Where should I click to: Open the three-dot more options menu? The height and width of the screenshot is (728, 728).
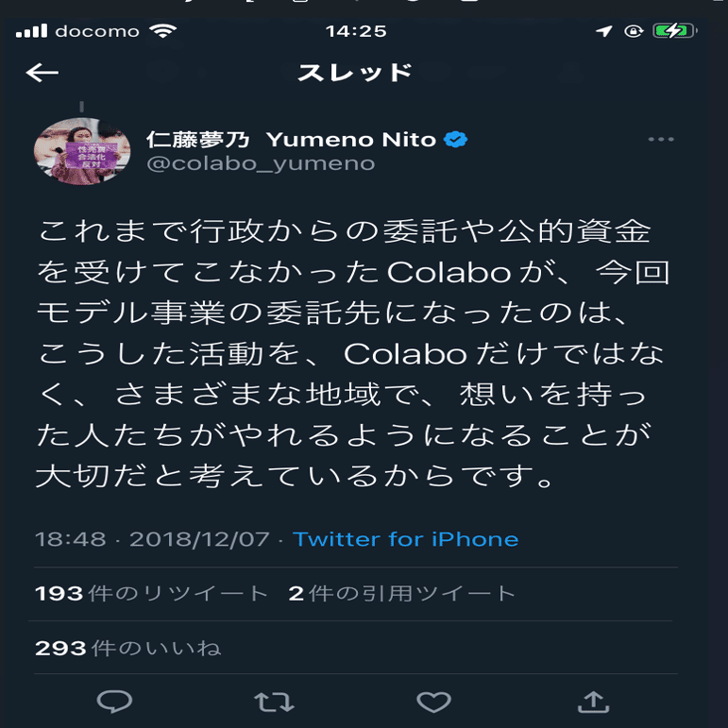pos(661,140)
